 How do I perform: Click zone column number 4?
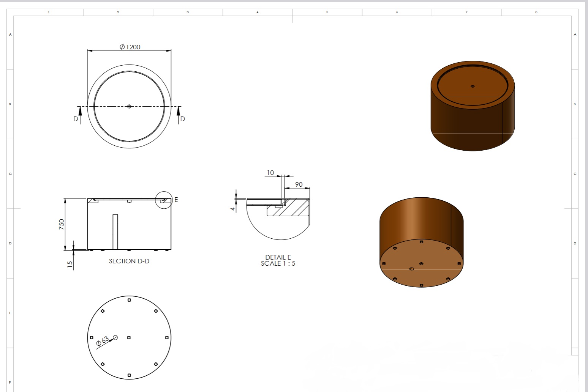[258, 12]
